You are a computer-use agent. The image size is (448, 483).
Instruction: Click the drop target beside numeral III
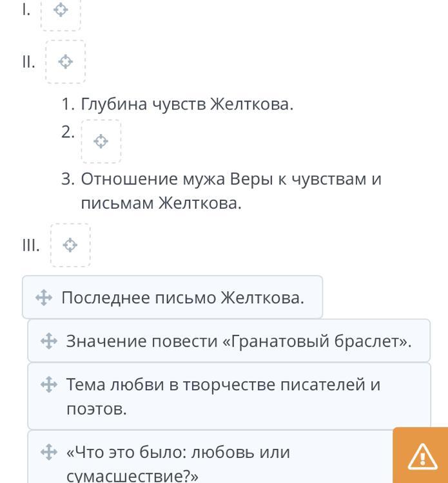click(70, 245)
